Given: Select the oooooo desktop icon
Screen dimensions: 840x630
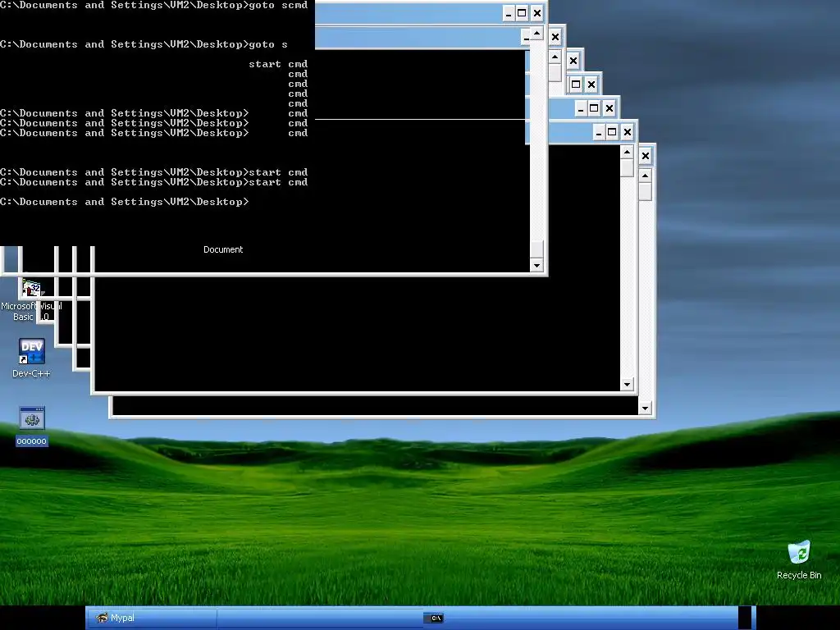Looking at the screenshot, I should pyautogui.click(x=32, y=426).
